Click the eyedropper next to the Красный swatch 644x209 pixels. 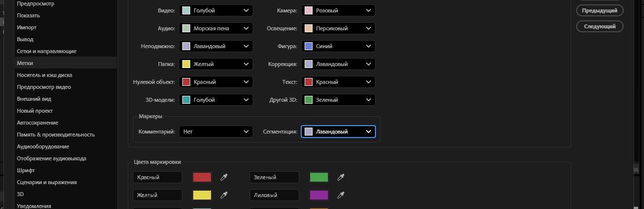point(224,177)
